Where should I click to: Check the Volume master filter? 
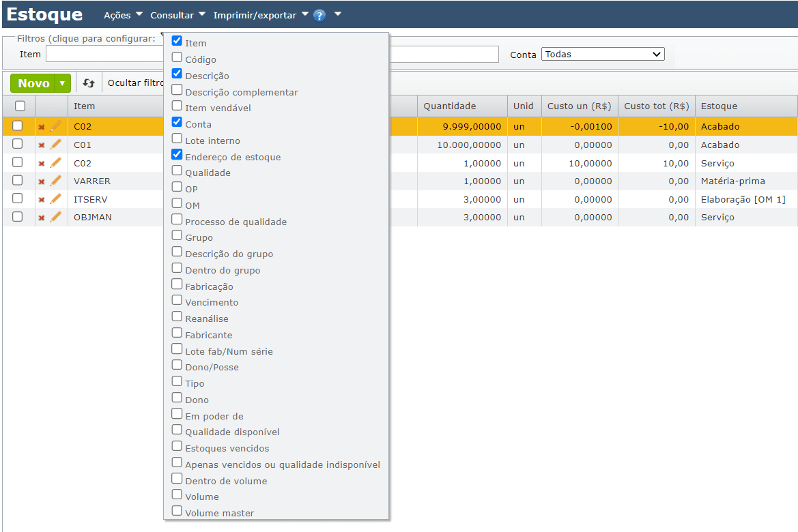177,510
